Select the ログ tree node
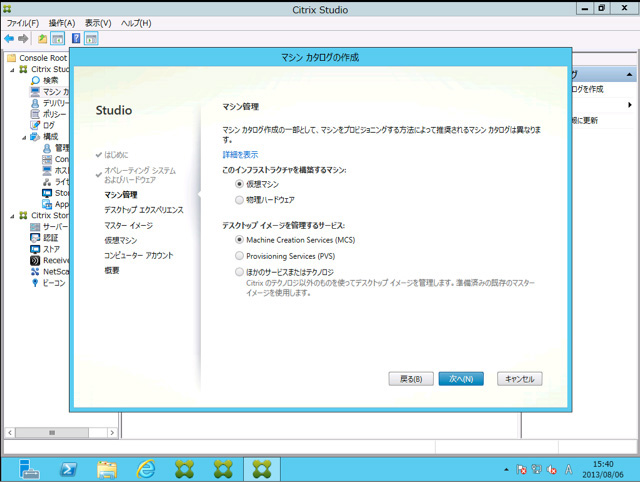 (x=42, y=125)
